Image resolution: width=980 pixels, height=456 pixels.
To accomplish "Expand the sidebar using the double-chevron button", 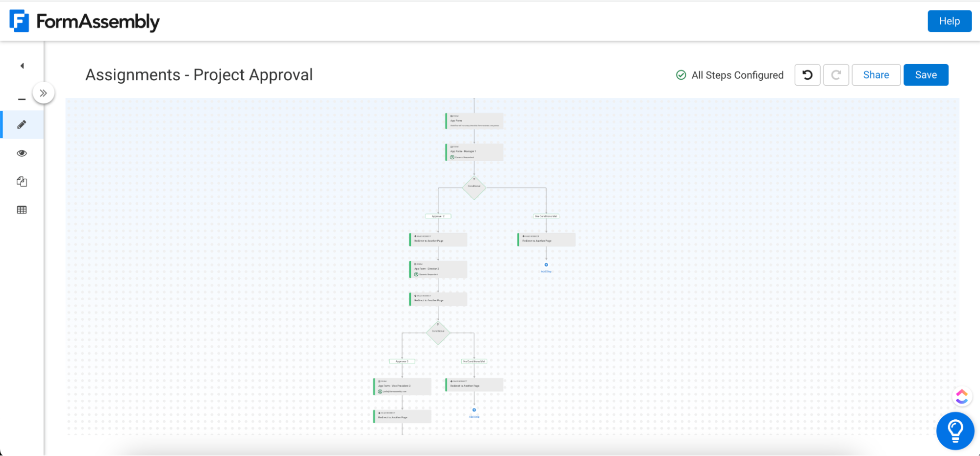I will pyautogui.click(x=44, y=92).
